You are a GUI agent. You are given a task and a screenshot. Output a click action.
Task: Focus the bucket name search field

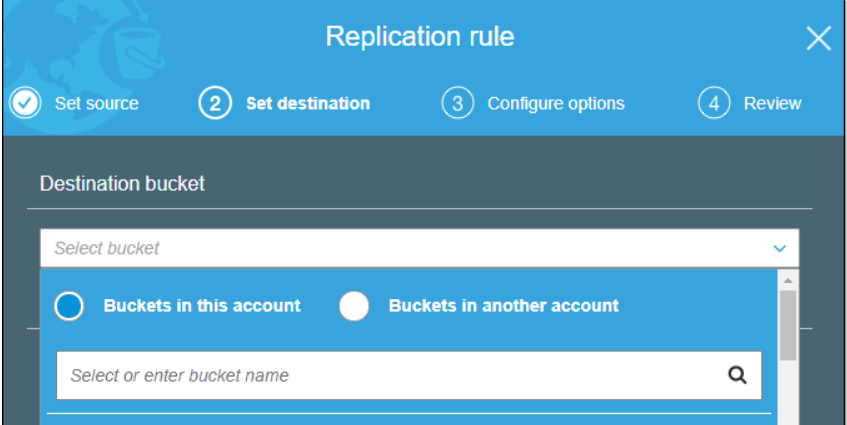click(390, 376)
